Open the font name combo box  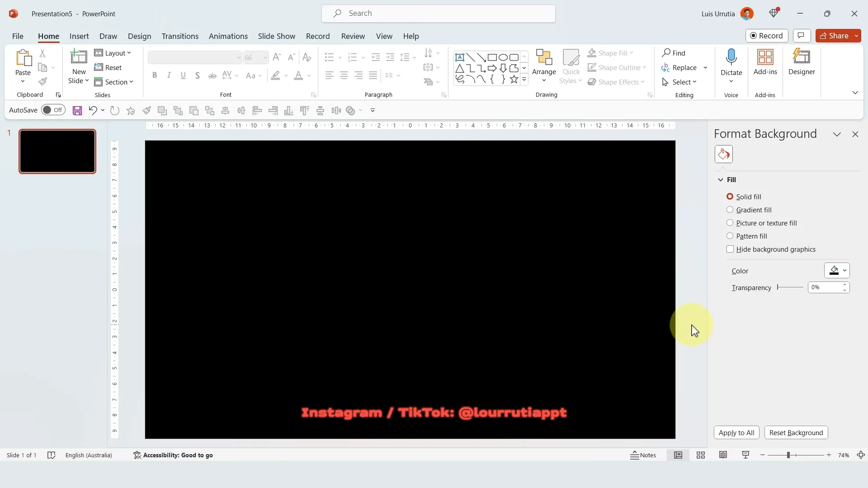tap(195, 57)
